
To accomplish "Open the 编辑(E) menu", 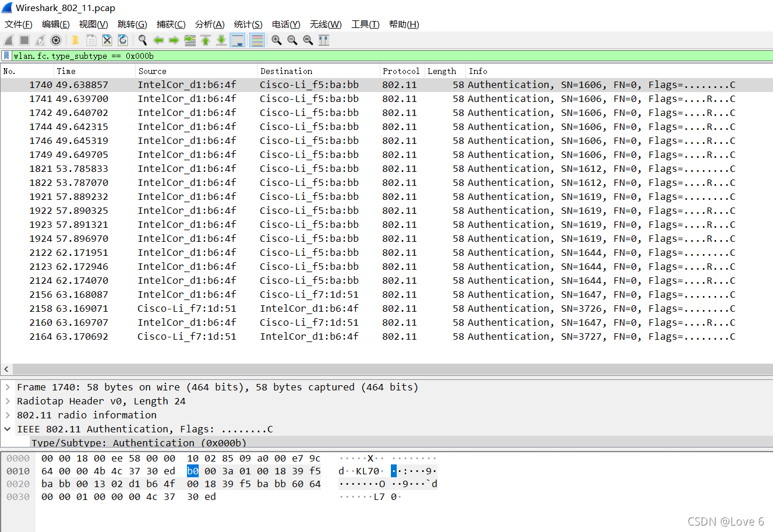I will (56, 24).
